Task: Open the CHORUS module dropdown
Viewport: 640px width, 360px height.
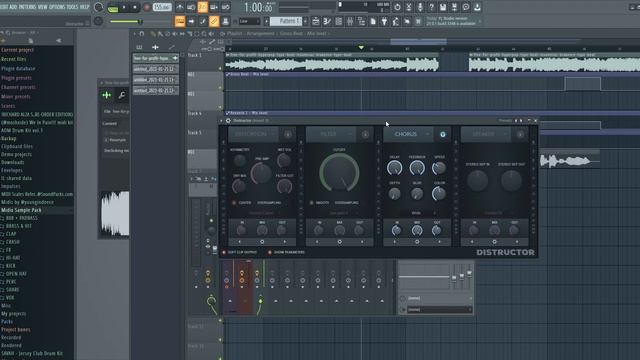Action: point(408,134)
